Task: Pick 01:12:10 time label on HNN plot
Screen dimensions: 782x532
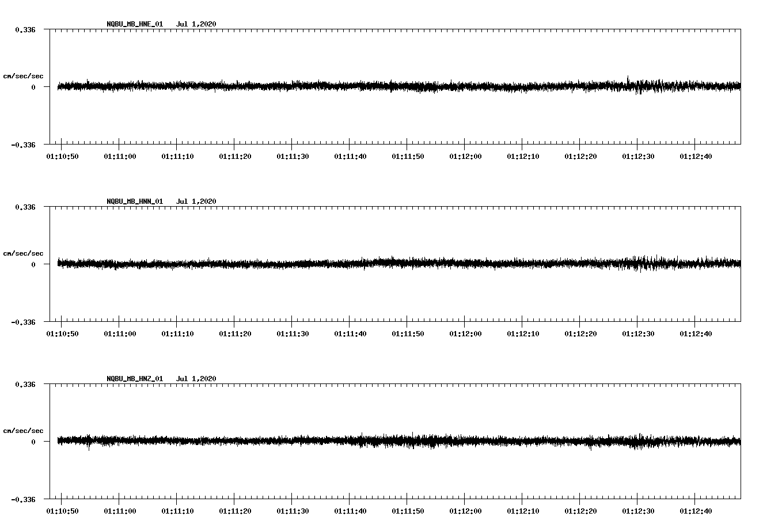Action: pos(523,334)
